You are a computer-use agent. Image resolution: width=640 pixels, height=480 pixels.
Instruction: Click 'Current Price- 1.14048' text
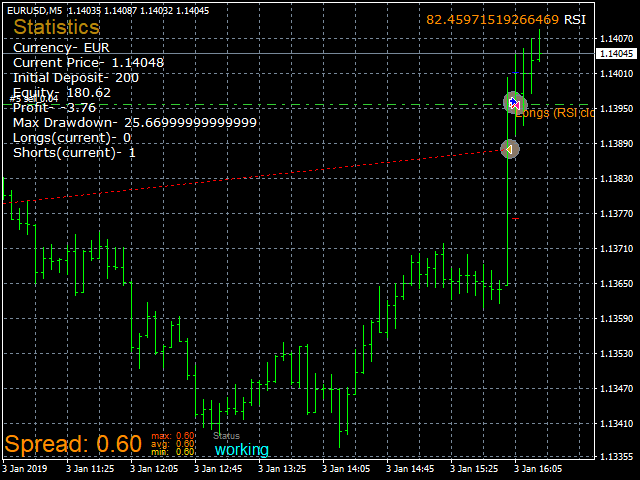point(88,62)
